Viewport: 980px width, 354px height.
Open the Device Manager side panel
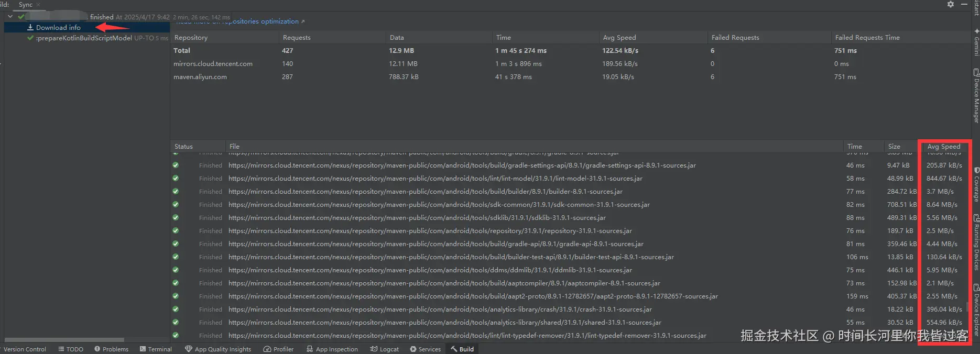(x=976, y=96)
